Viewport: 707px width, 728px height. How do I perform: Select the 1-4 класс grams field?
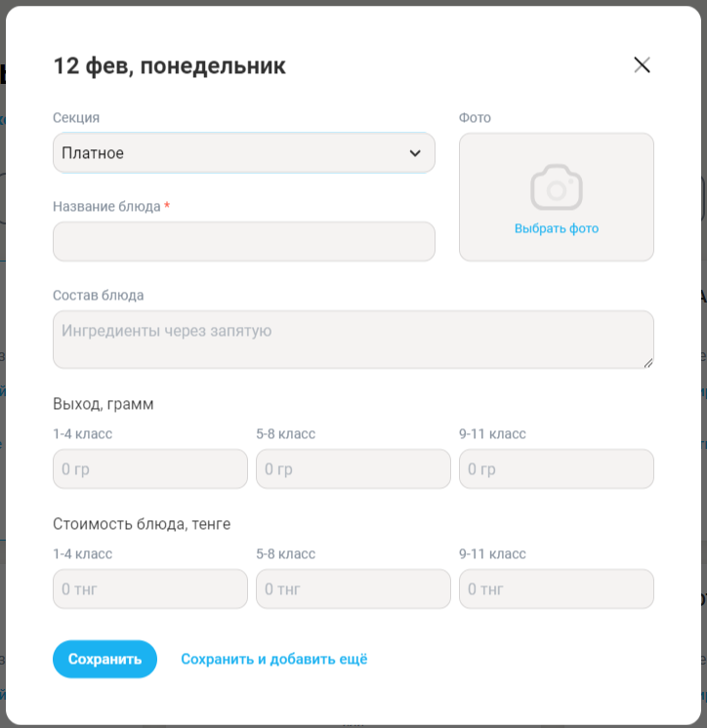tap(149, 469)
